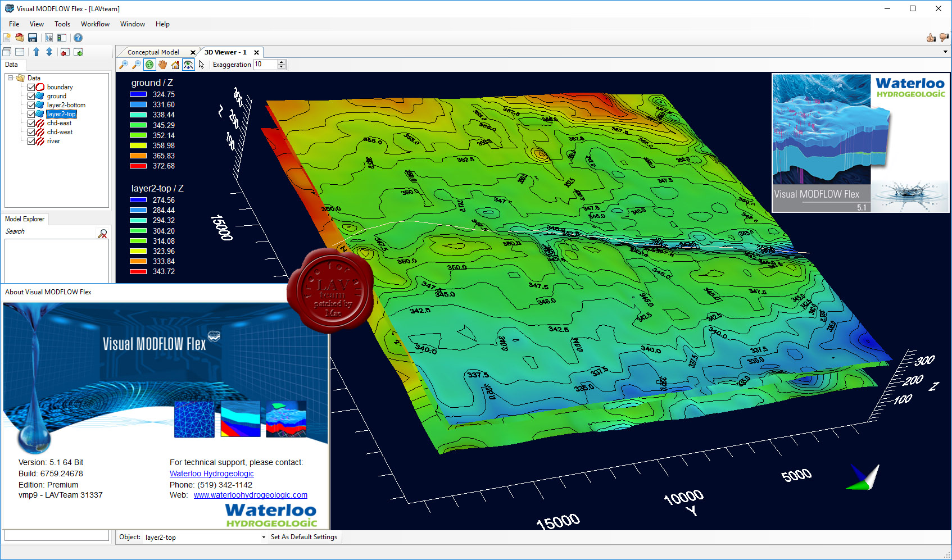
Task: Click the blue 324.75 ground legend swatch
Action: (x=138, y=94)
